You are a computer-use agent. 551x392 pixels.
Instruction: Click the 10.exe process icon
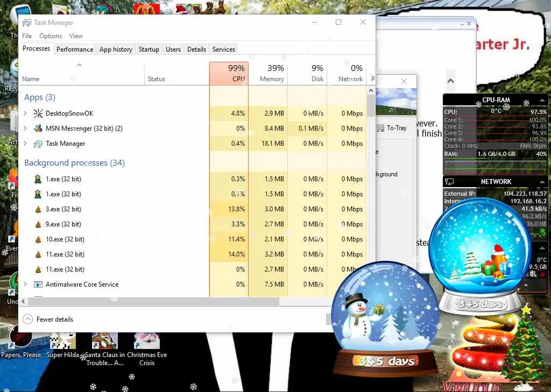(x=38, y=240)
